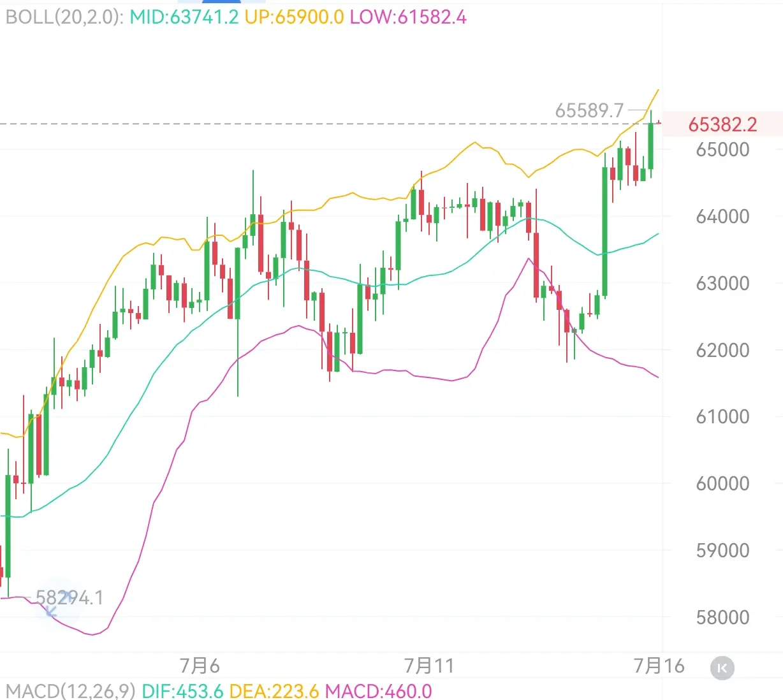Click the 62000 price axis label

(x=722, y=350)
